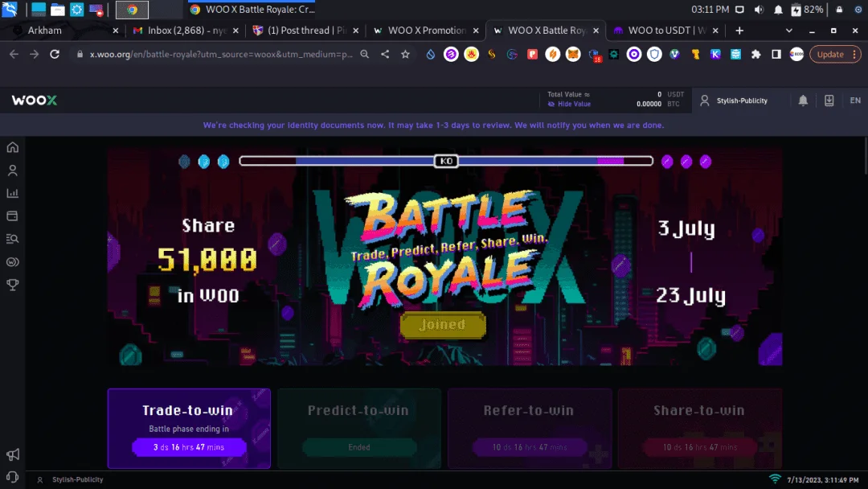Screen dimensions: 868x489
Task: Open the megaphone announcements sidebar icon
Action: (x=12, y=454)
